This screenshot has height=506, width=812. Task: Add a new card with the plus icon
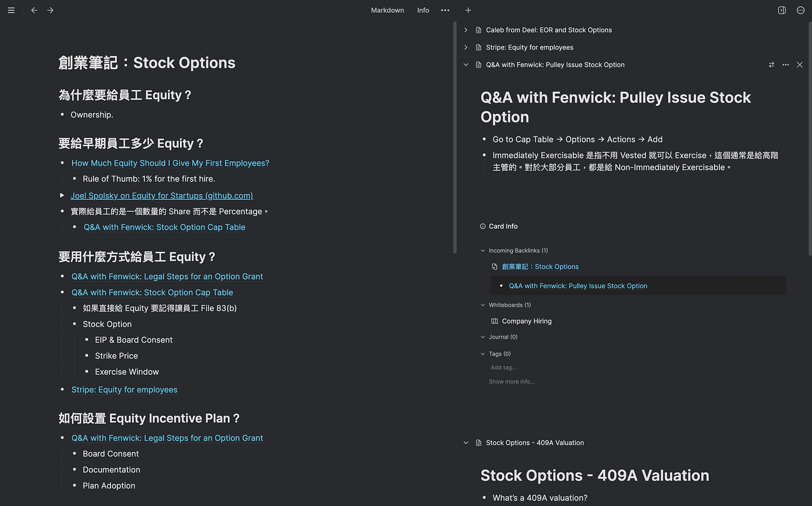pos(468,10)
